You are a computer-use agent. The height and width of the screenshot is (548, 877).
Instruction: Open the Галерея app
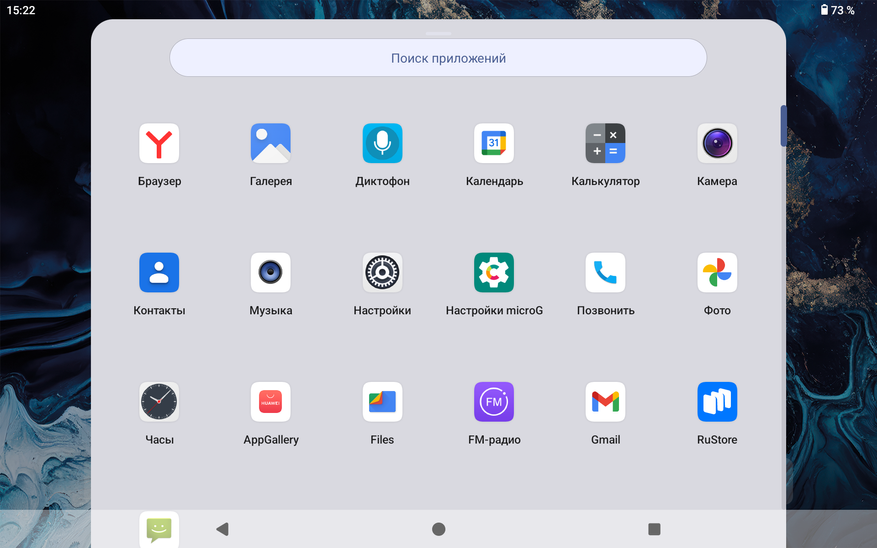point(271,144)
